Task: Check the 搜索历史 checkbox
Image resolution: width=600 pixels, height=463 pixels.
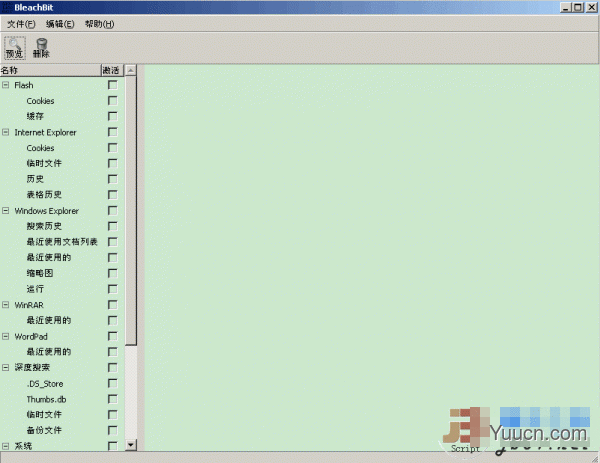Action: click(x=112, y=226)
